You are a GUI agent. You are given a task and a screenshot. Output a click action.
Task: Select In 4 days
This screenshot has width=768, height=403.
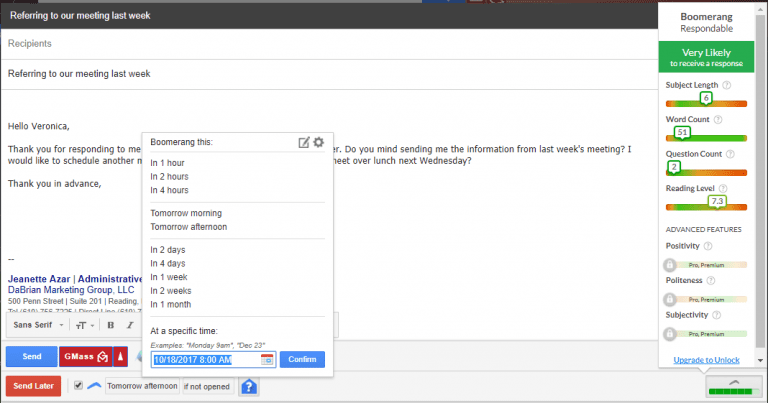tap(168, 264)
